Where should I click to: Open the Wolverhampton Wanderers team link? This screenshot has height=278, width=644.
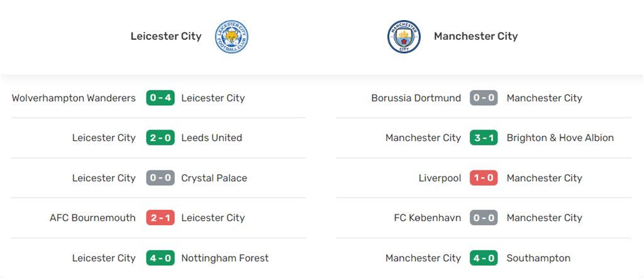(x=74, y=98)
